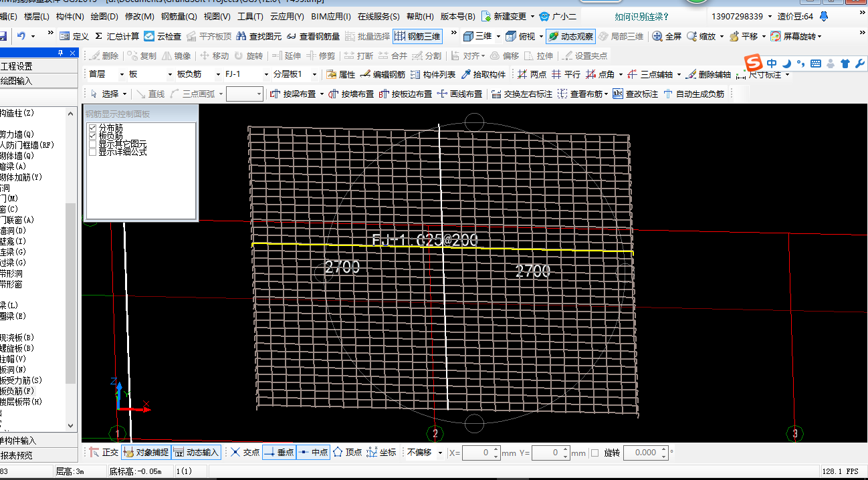Select 画线布置 draw line layout
The height and width of the screenshot is (480, 868).
pos(459,94)
